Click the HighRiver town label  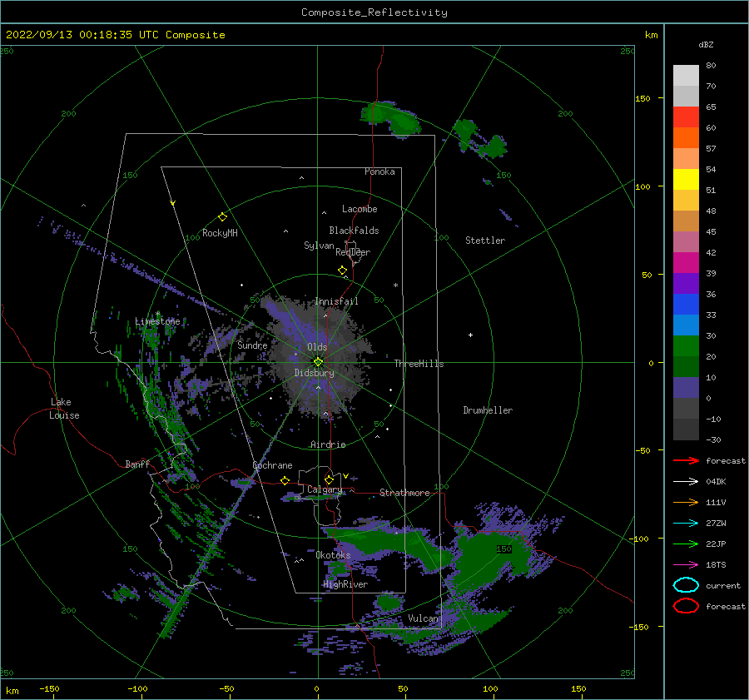(345, 584)
